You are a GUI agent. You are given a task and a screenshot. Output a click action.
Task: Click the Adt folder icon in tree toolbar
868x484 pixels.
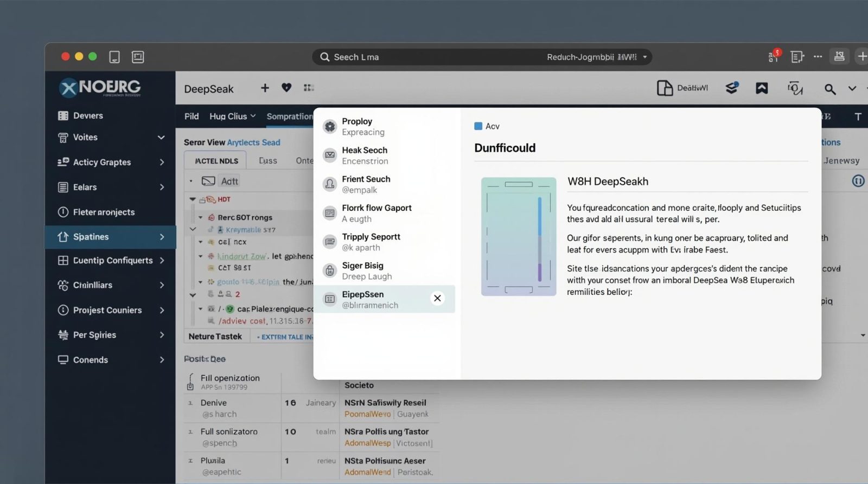[208, 181]
